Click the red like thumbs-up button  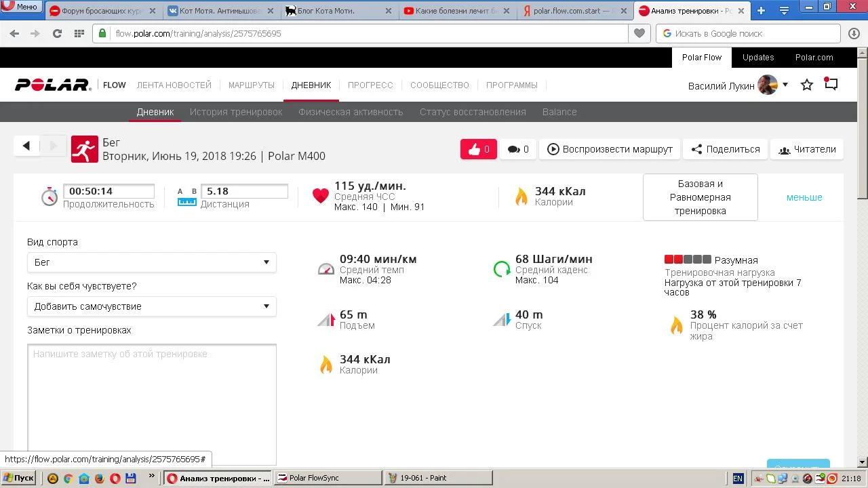pos(478,149)
